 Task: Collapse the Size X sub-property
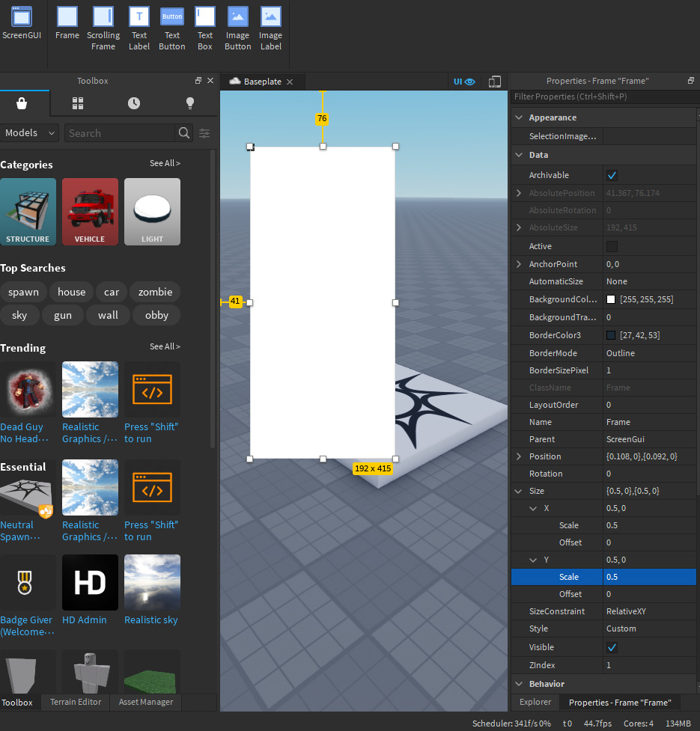[533, 508]
